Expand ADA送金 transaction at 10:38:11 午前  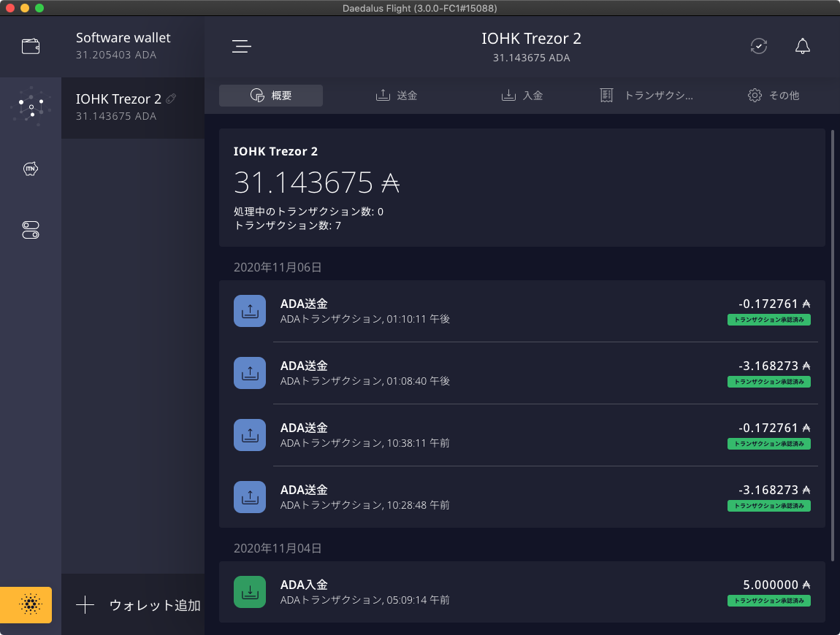(522, 435)
